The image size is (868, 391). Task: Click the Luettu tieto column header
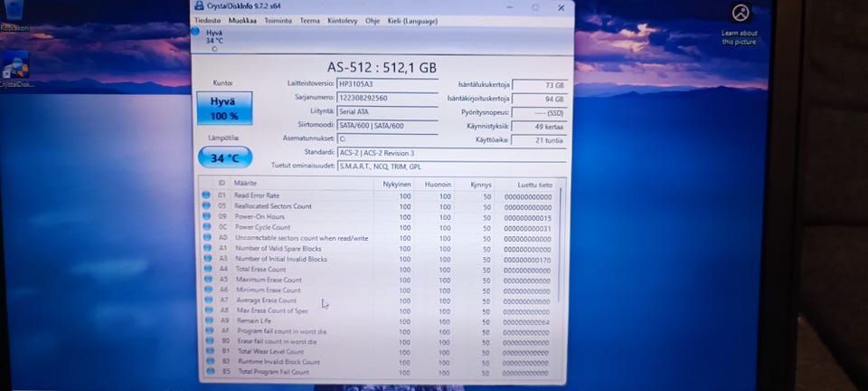coord(534,186)
